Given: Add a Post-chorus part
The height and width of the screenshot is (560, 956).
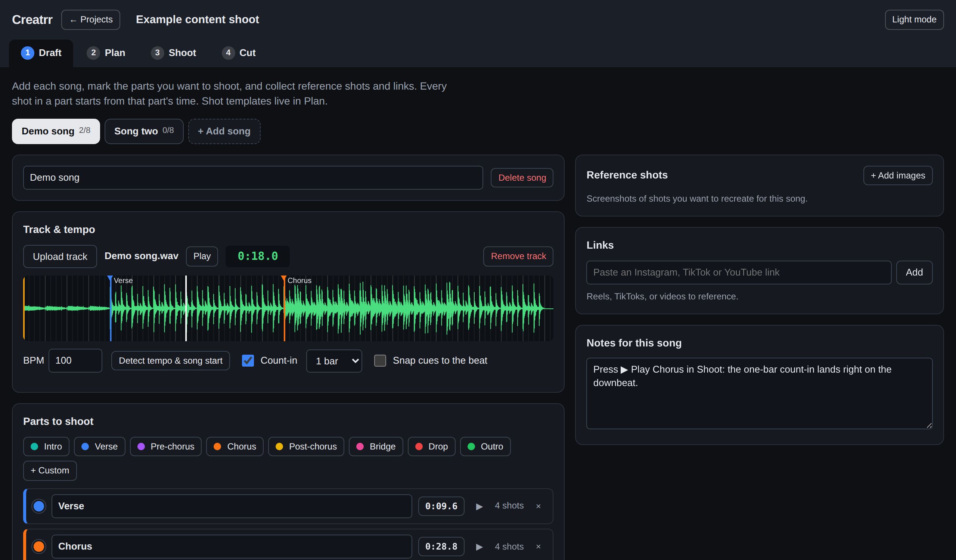Looking at the screenshot, I should [x=306, y=447].
